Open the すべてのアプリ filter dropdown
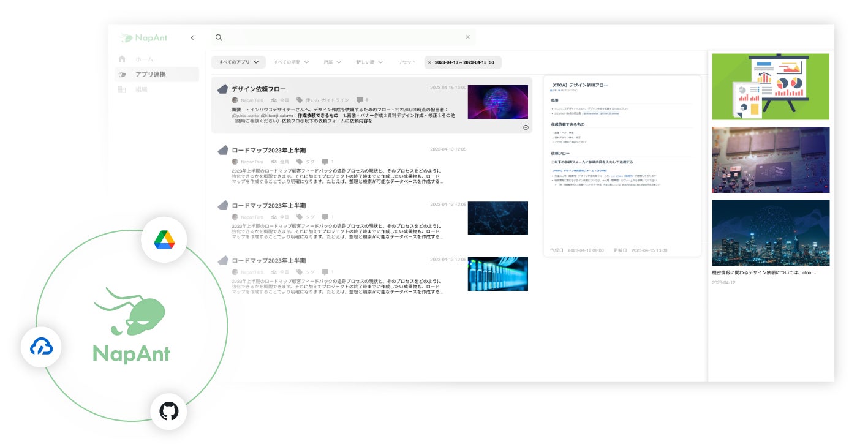Screen dimensions: 868x447 pos(239,62)
